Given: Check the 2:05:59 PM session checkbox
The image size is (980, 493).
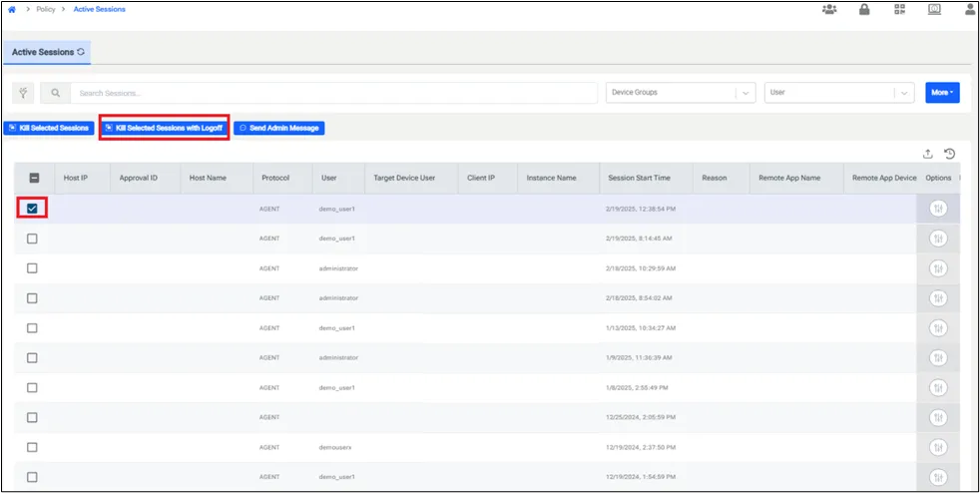Looking at the screenshot, I should coord(33,417).
